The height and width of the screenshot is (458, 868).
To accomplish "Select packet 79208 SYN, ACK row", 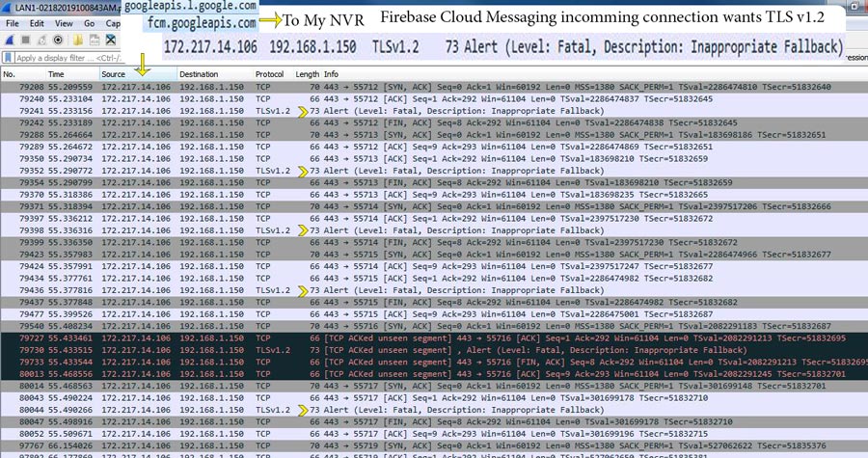I will coord(434,87).
